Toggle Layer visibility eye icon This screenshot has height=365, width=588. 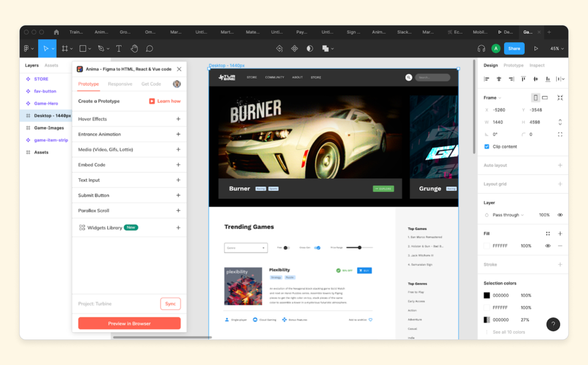[560, 215]
